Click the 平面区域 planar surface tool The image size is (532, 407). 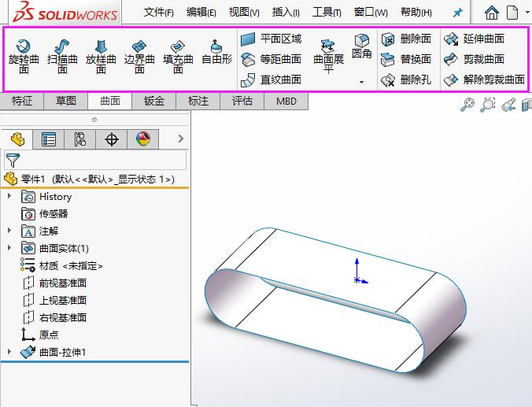[271, 39]
